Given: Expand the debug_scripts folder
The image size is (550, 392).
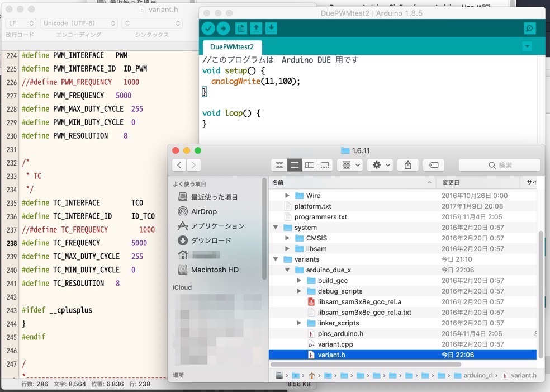Looking at the screenshot, I should tap(299, 291).
